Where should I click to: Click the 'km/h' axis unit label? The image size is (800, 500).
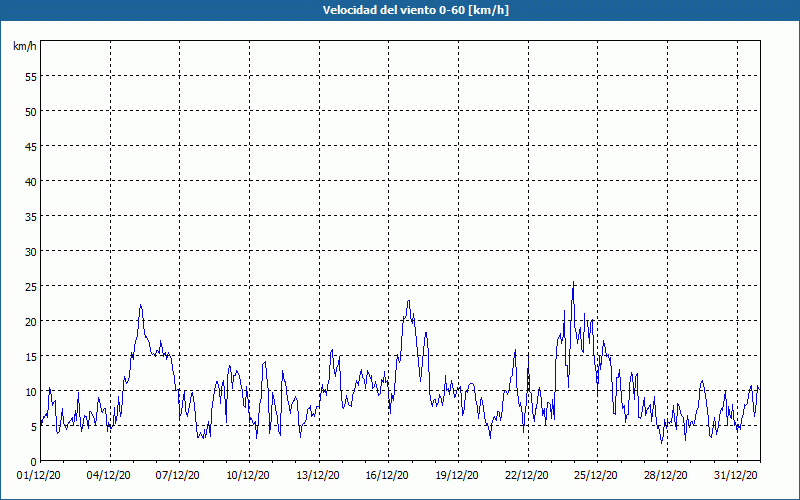tap(24, 46)
